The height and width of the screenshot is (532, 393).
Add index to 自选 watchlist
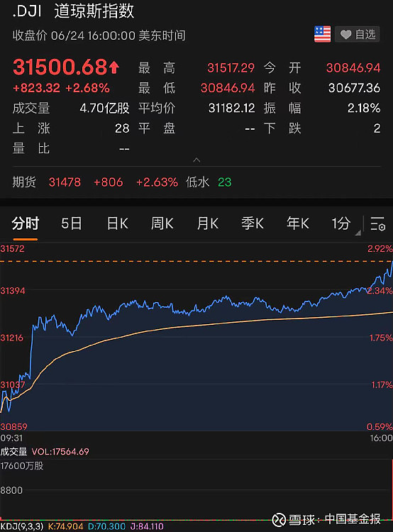357,34
